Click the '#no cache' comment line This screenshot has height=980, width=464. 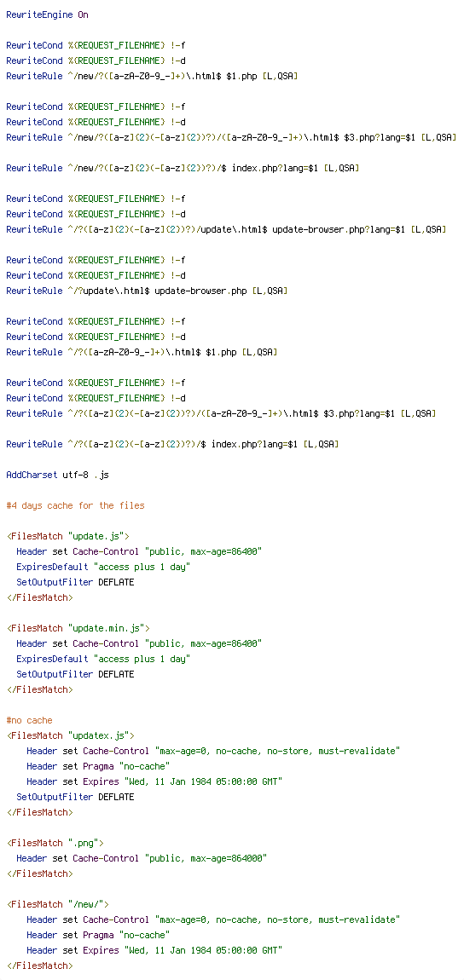pos(29,720)
